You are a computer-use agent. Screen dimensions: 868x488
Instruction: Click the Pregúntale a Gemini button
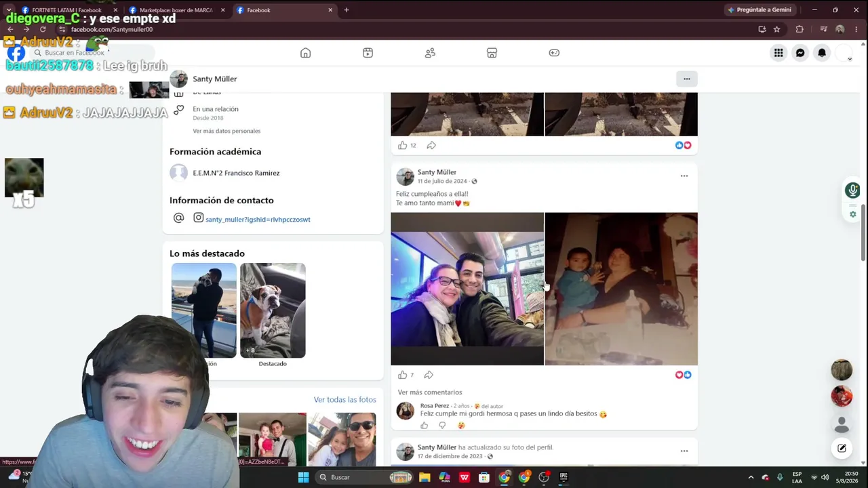pos(759,10)
